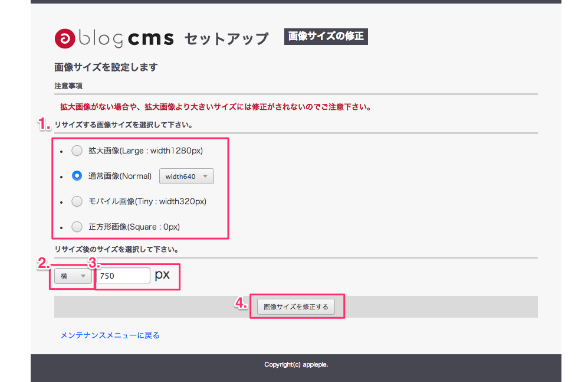Click the red warning text about 拡大画像

point(216,107)
